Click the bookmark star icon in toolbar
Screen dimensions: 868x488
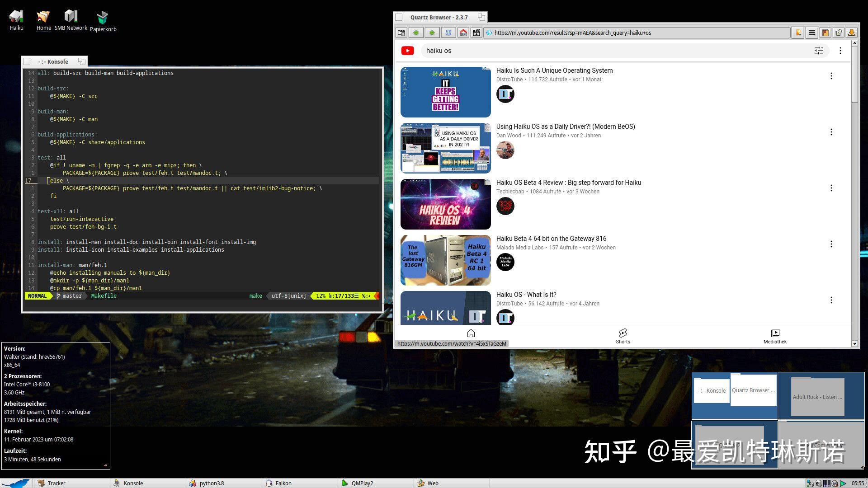pos(798,33)
